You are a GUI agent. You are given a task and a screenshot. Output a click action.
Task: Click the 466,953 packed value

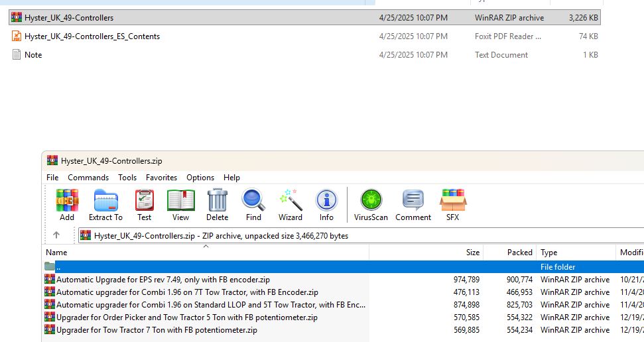[x=519, y=292]
